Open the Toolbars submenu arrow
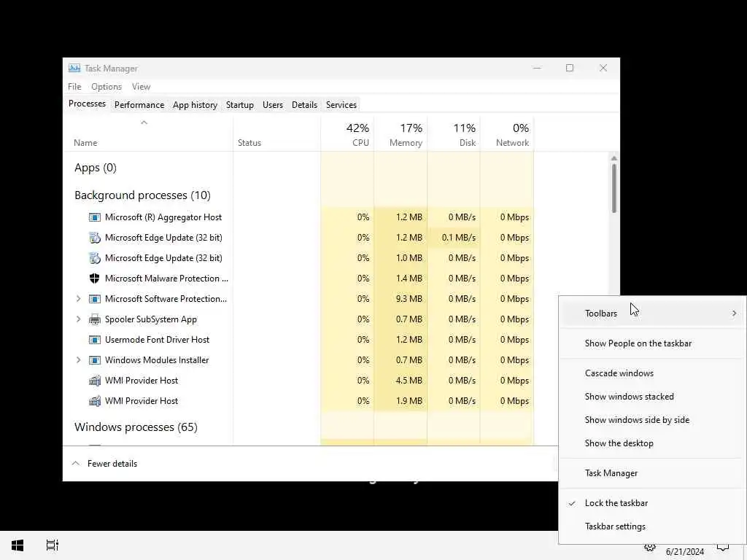The image size is (747, 560). (x=734, y=314)
